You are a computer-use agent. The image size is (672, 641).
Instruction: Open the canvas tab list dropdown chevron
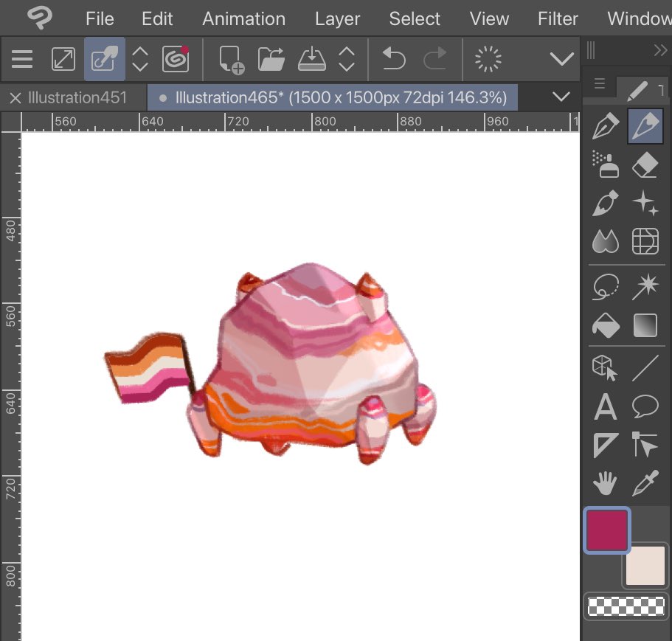(561, 97)
